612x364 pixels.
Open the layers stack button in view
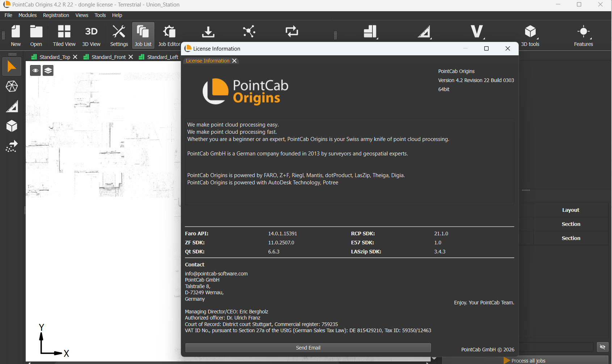(48, 70)
